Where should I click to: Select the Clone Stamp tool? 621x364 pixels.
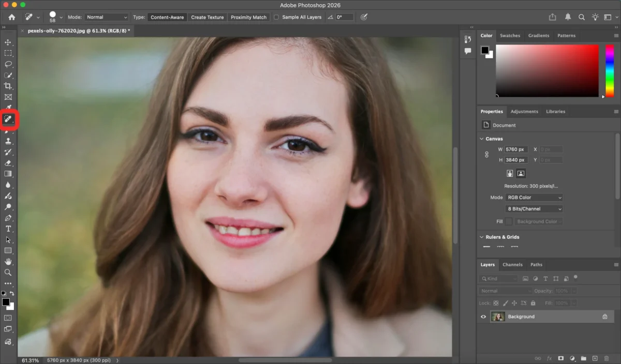coord(7,141)
